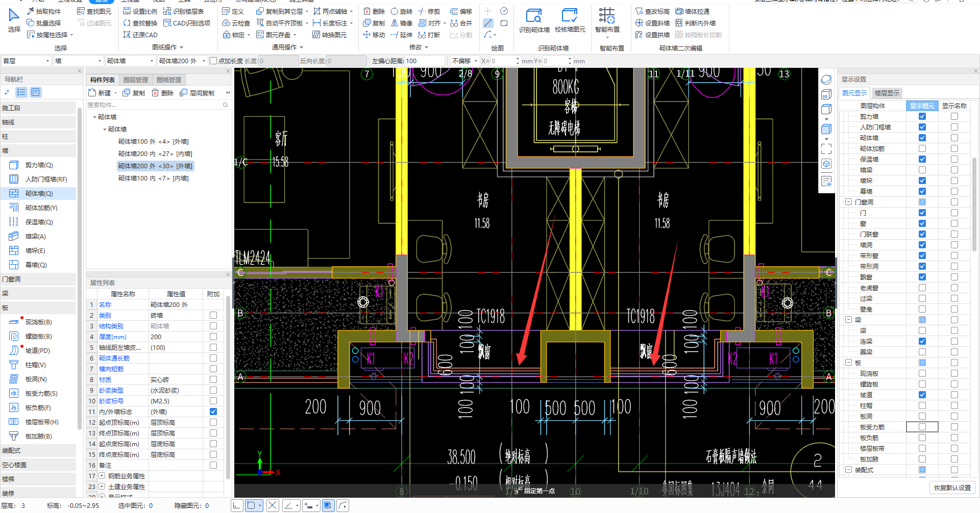Select the 镜像 mirror tool
The height and width of the screenshot is (513, 980).
[402, 23]
